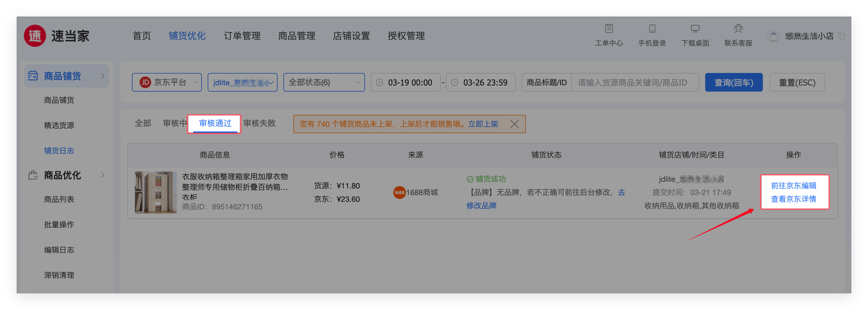Click the copy icon beside shop name
Image resolution: width=868 pixels, height=310 pixels.
[841, 36]
